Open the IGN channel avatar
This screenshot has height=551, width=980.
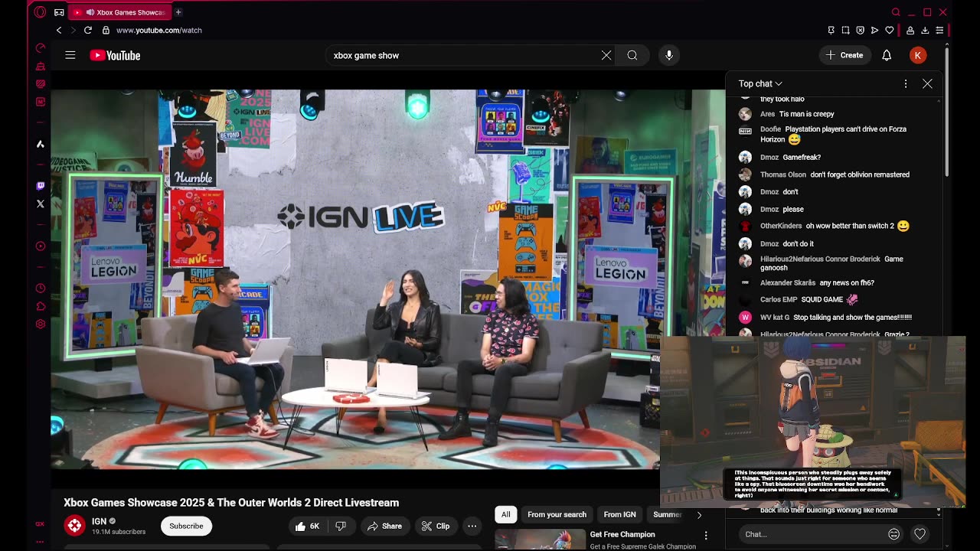[74, 526]
